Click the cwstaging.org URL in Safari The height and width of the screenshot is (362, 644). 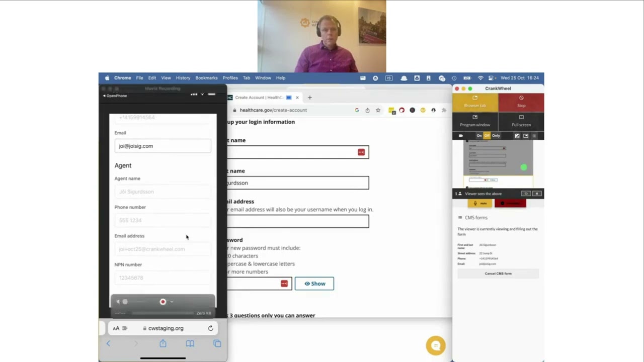pos(166,328)
